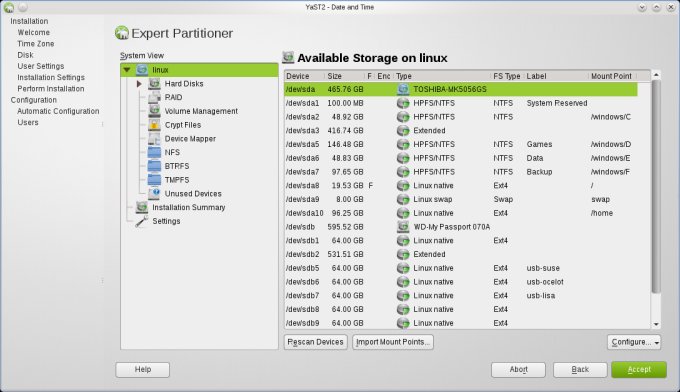Select the /dev/sdb8 row
The width and height of the screenshot is (680, 392).
pyautogui.click(x=461, y=310)
